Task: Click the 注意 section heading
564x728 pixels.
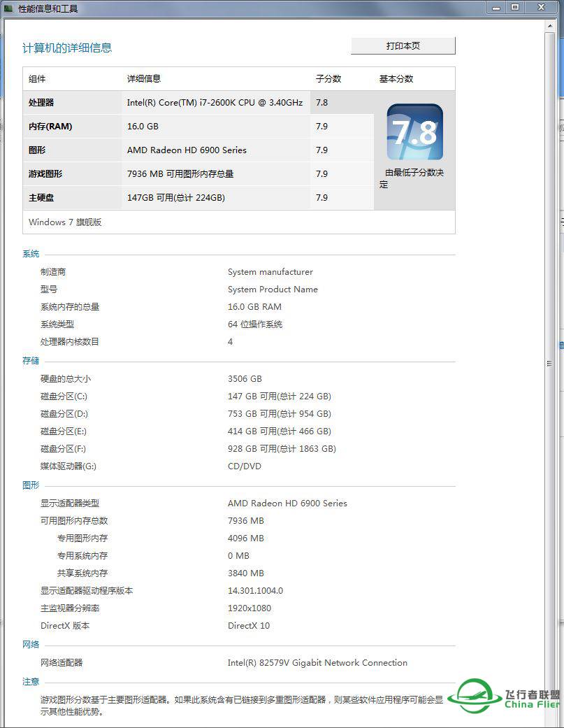Action: pos(31,682)
